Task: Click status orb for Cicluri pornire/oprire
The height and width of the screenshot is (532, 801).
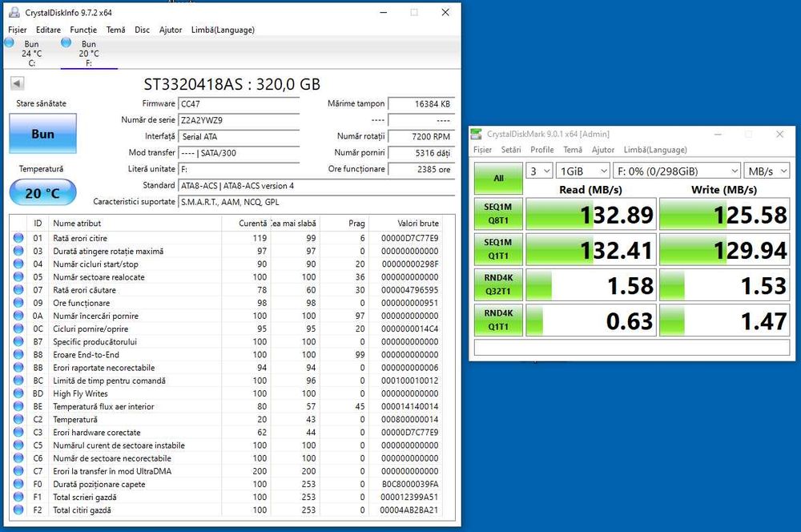Action: [18, 328]
